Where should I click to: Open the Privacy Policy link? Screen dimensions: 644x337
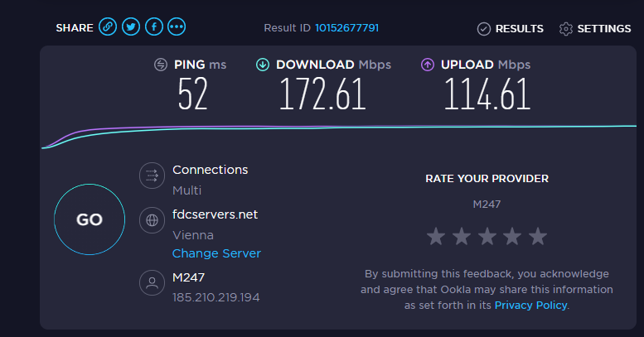point(530,306)
